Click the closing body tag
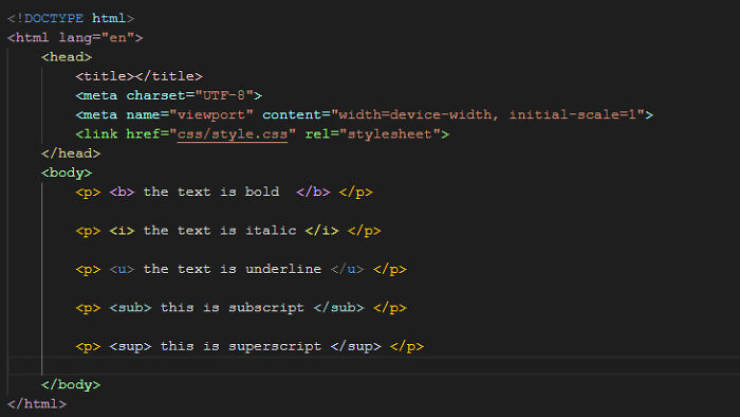This screenshot has height=417, width=740. [71, 385]
